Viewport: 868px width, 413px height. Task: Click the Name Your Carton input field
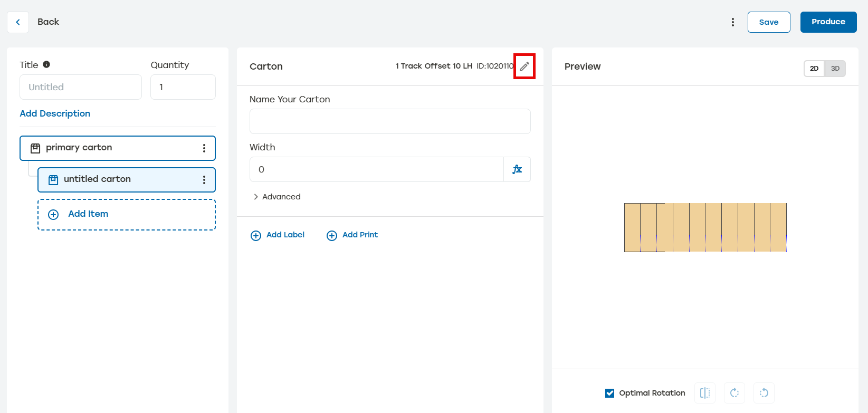coord(389,121)
